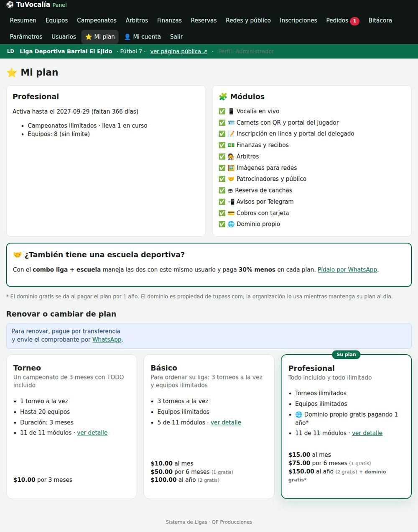This screenshot has width=418, height=532.
Task: Select the Mi plan tab
Action: click(x=100, y=36)
